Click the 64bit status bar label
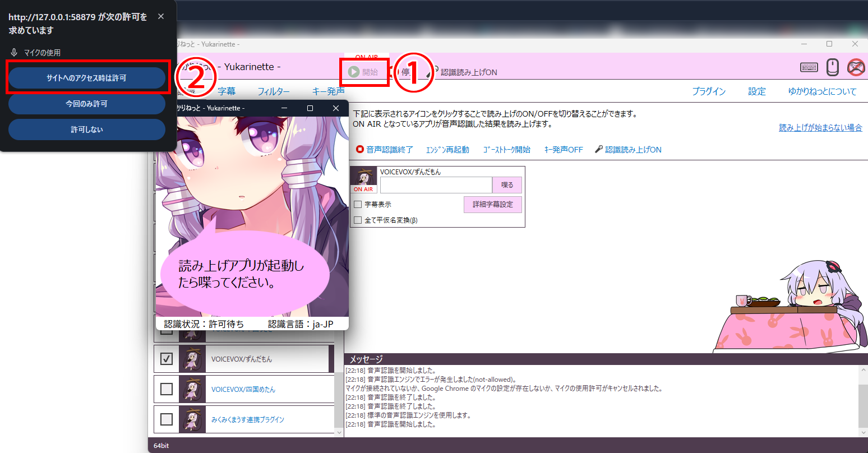The width and height of the screenshot is (868, 453). (x=161, y=446)
